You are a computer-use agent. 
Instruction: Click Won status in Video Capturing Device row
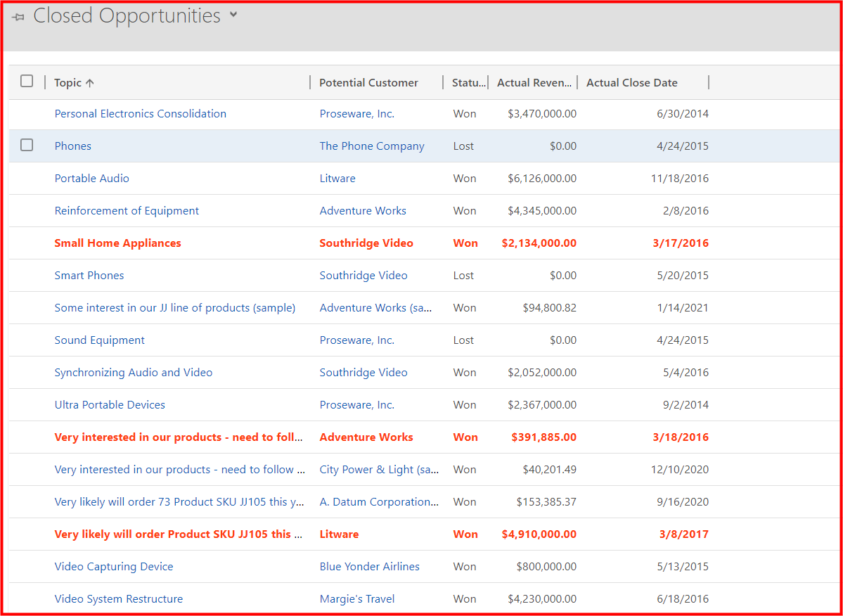465,567
